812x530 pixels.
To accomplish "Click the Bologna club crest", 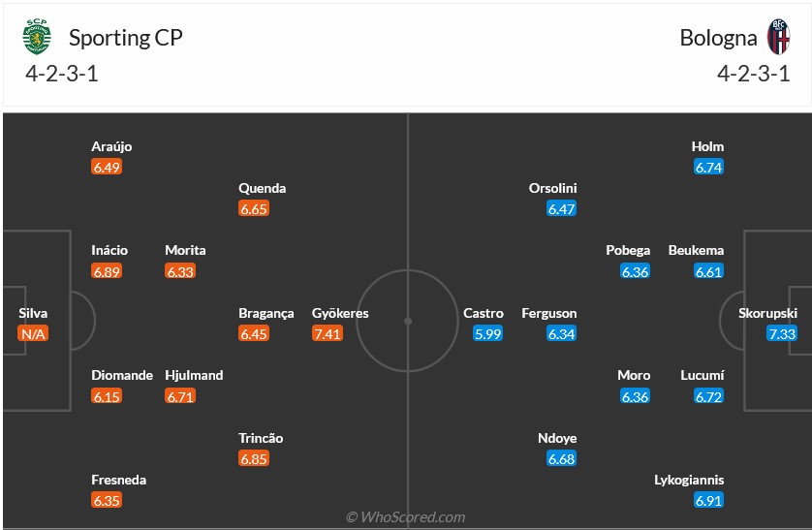I will click(778, 38).
